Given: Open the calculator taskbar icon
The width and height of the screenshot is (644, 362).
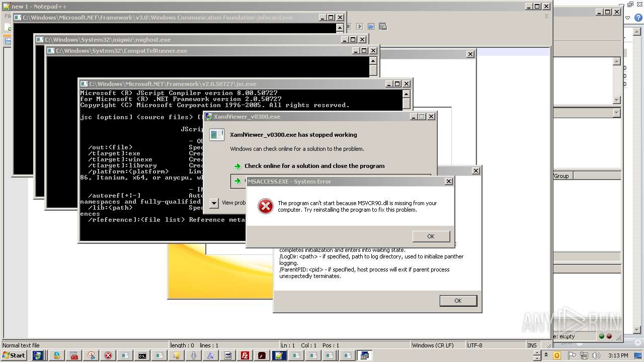Looking at the screenshot, I should tap(228, 355).
